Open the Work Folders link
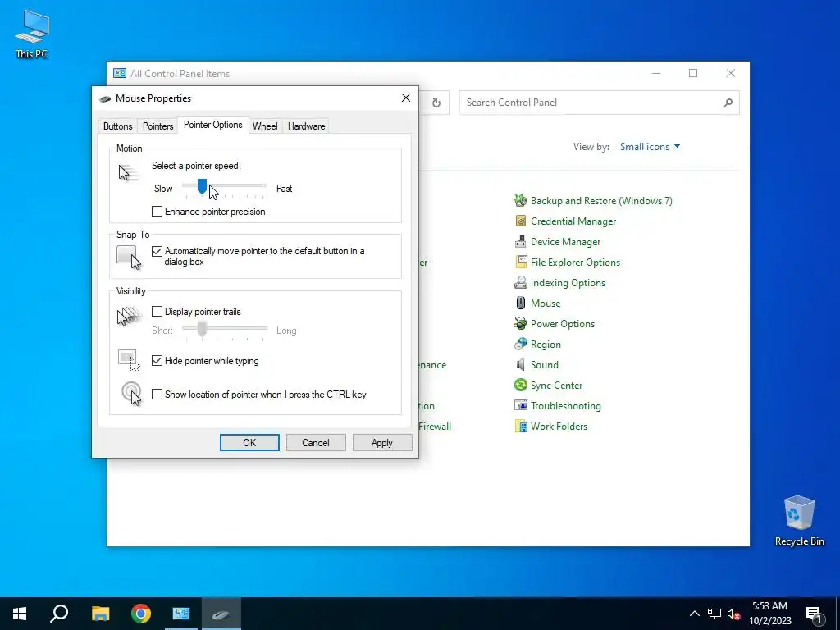840x630 pixels. (559, 427)
